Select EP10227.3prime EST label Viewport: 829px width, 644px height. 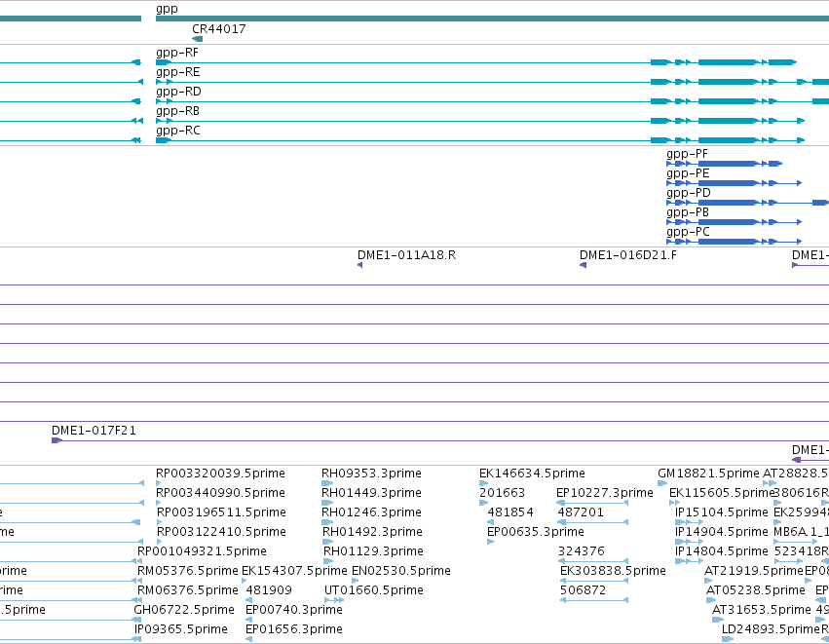pos(605,493)
